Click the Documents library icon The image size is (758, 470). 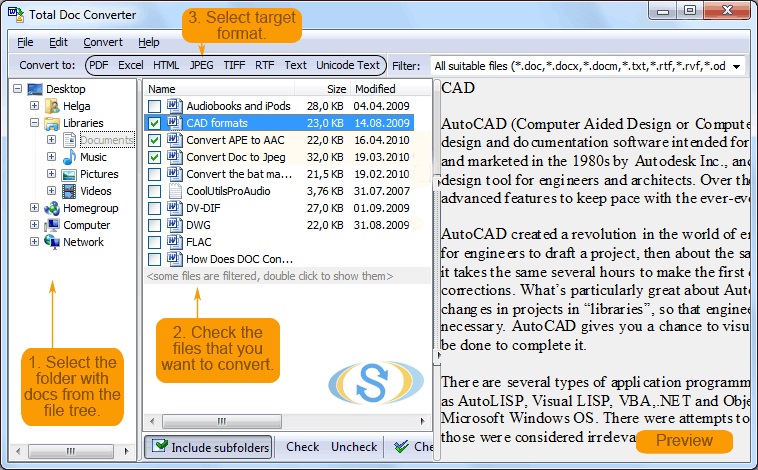tap(69, 140)
